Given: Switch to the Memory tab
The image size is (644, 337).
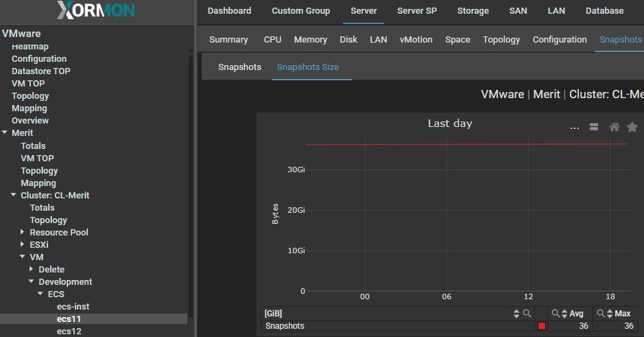Looking at the screenshot, I should click(311, 39).
